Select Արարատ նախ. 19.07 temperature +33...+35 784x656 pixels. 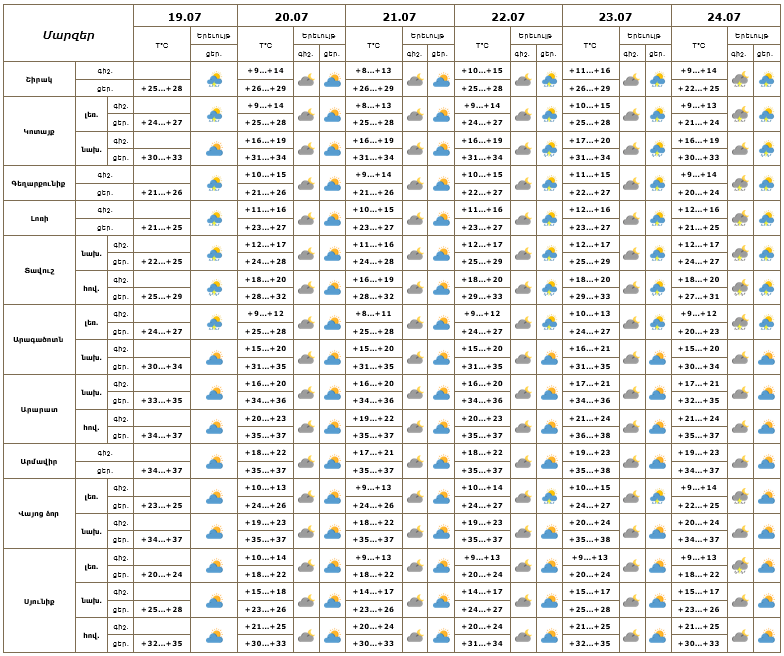click(x=162, y=400)
